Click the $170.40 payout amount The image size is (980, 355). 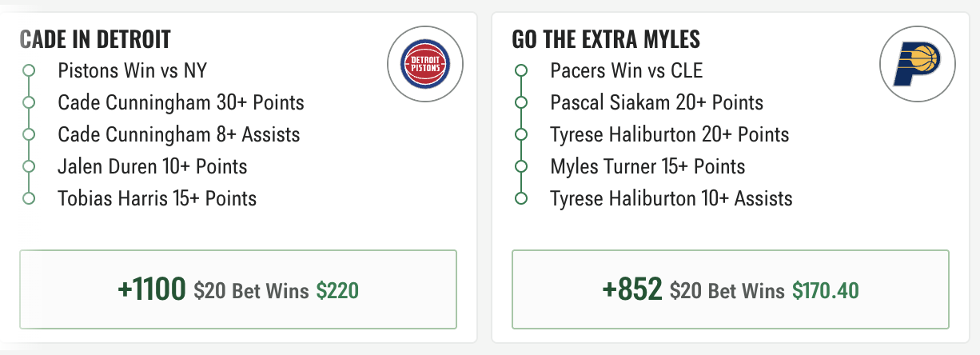[x=826, y=290]
